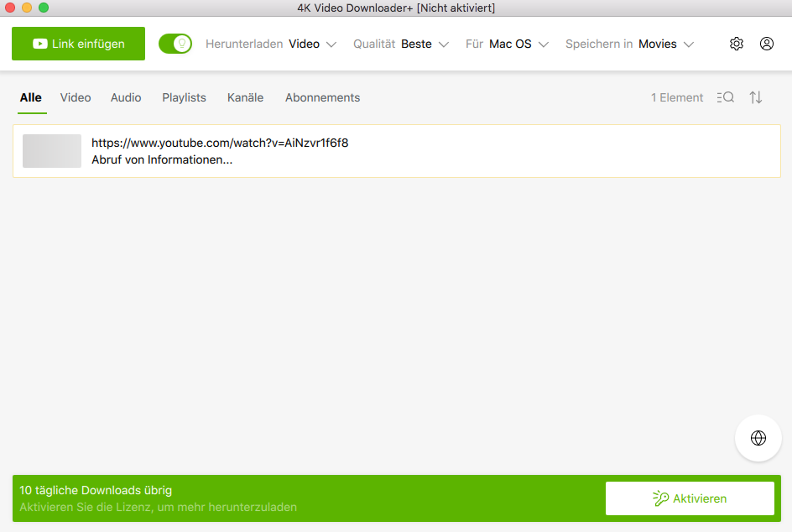Screen dimensions: 792x532
Task: Click the Aktivieren button
Action: pyautogui.click(x=690, y=498)
